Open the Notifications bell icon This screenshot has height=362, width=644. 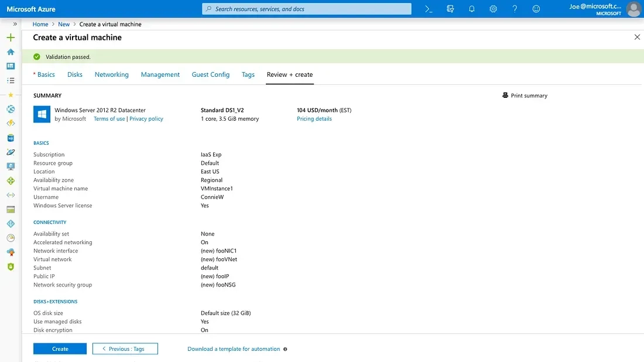pyautogui.click(x=471, y=9)
